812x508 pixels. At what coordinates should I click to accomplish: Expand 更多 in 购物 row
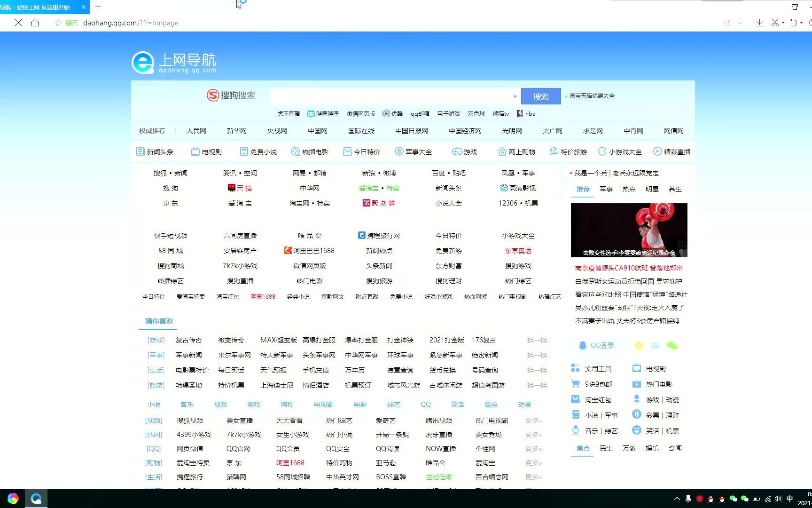[533, 462]
